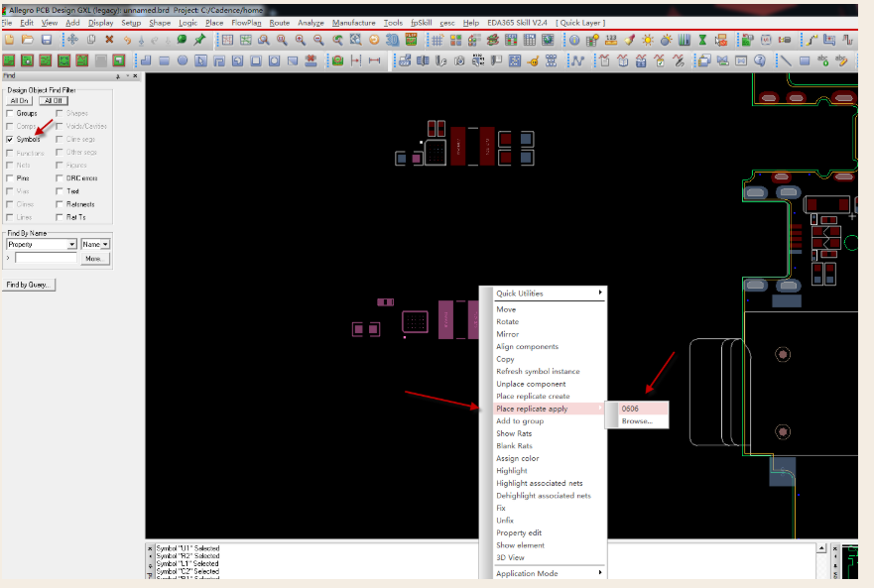Open the File menu
The image size is (874, 588).
[7, 23]
